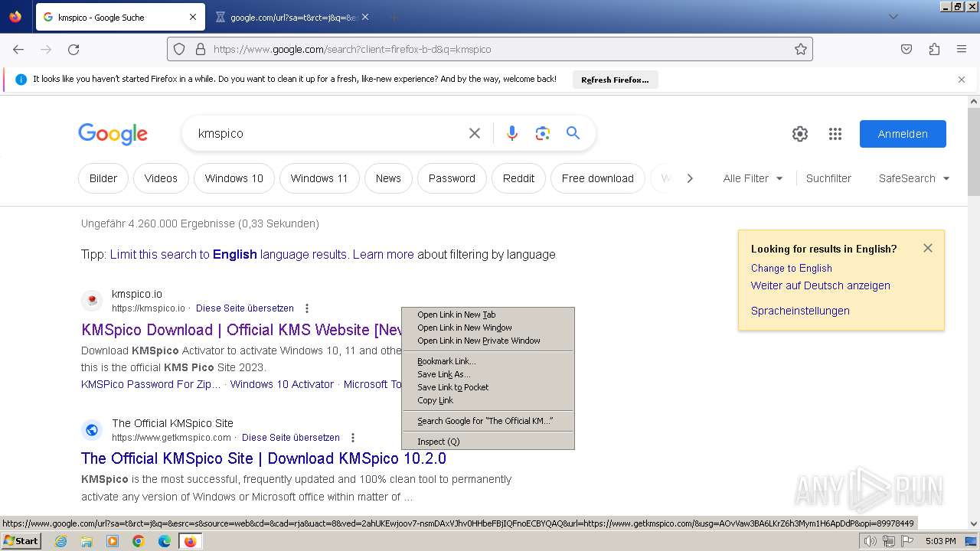Open Google settings gear
The image size is (980, 551).
point(800,134)
